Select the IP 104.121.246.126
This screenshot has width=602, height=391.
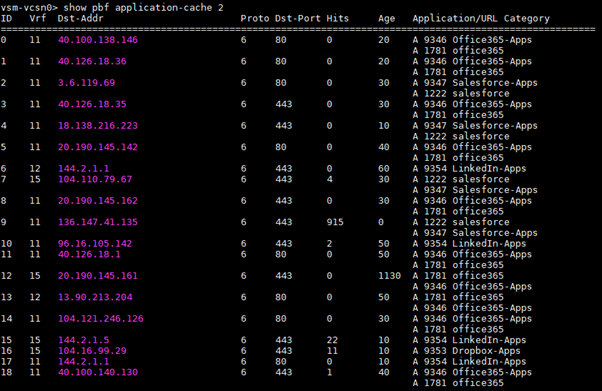[x=101, y=319]
